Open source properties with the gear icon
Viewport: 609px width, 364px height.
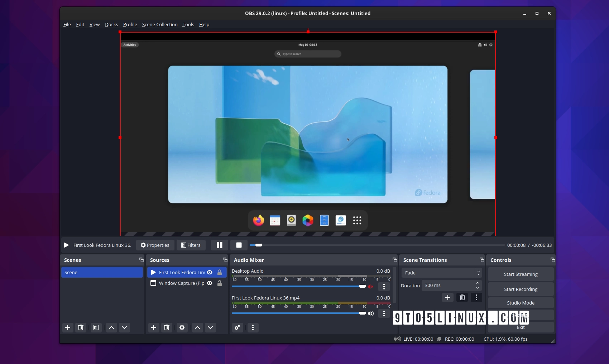click(182, 327)
